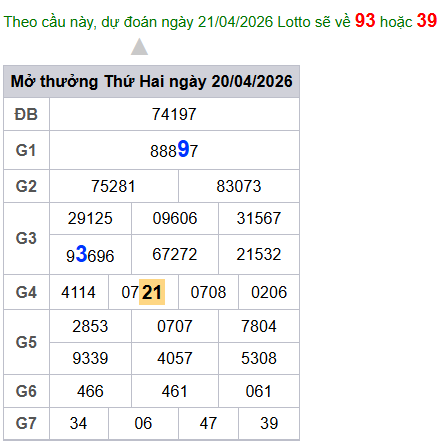This screenshot has width=440, height=446.
Task: Click G3 number 21532
Action: pos(259,254)
